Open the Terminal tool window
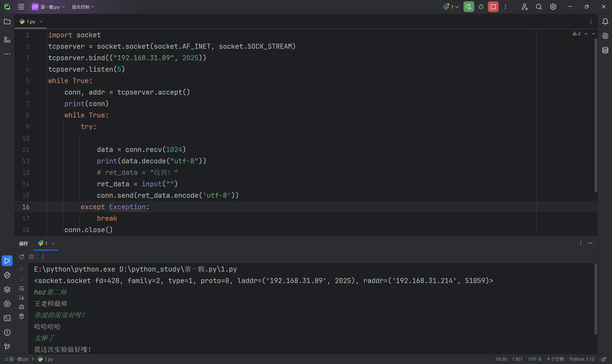 tap(7, 318)
